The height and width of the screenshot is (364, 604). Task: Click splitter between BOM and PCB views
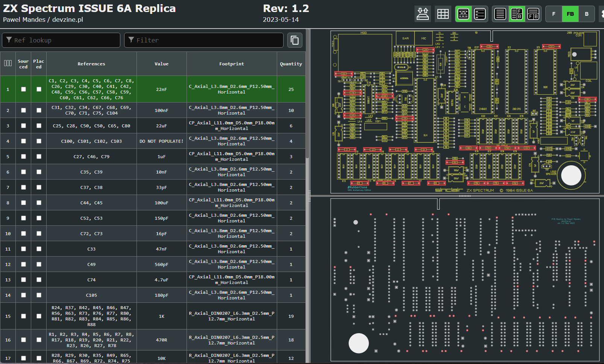[310, 196]
